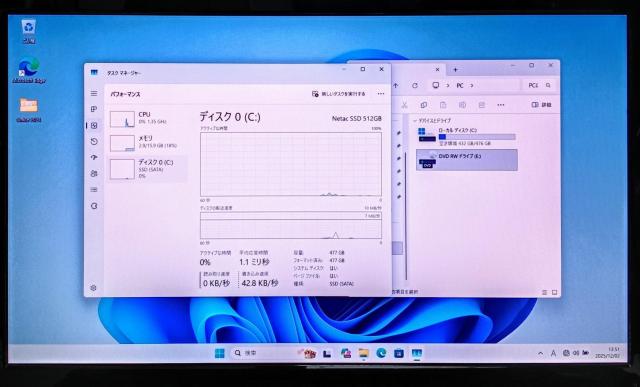Screen dimensions: 640x387
Task: Click the PC breadcrumb in address bar
Action: (x=460, y=85)
